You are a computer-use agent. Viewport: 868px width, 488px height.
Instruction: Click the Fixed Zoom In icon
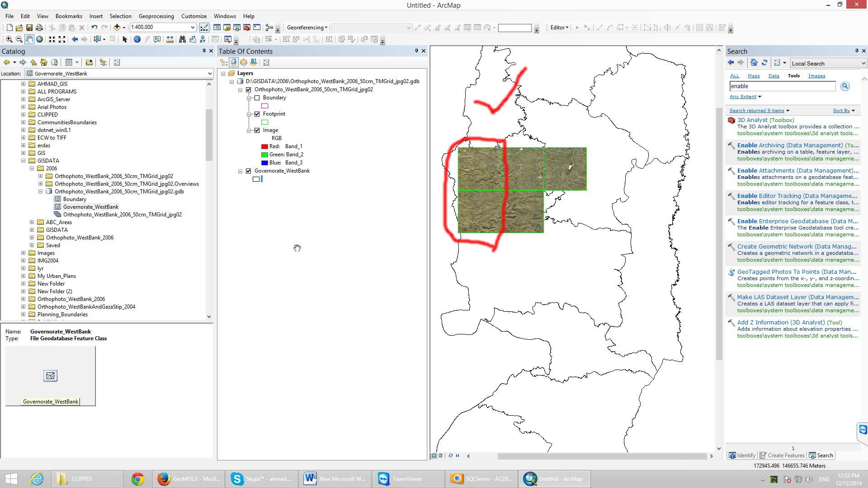click(x=52, y=39)
